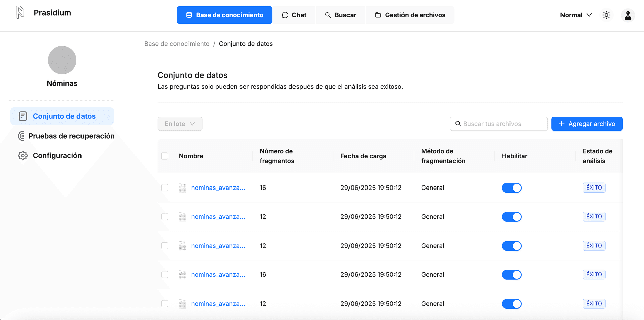Select the Conjunto de datos sidebar icon
644x320 pixels.
click(x=22, y=116)
